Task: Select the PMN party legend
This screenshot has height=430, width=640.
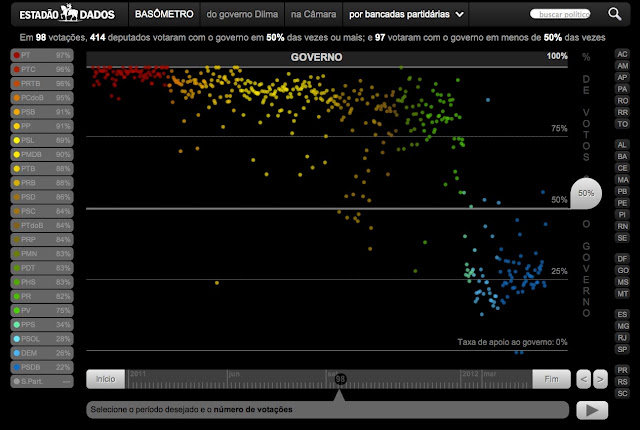Action: click(42, 254)
